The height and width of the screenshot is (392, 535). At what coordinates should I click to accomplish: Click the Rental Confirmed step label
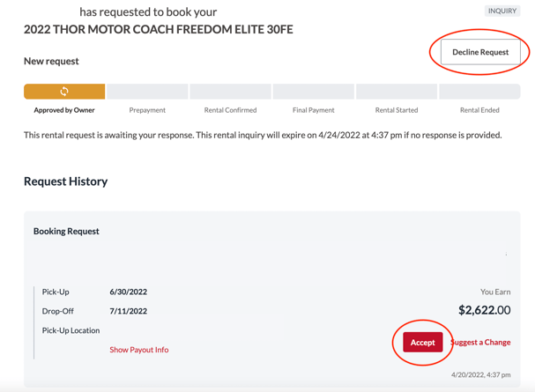click(230, 110)
